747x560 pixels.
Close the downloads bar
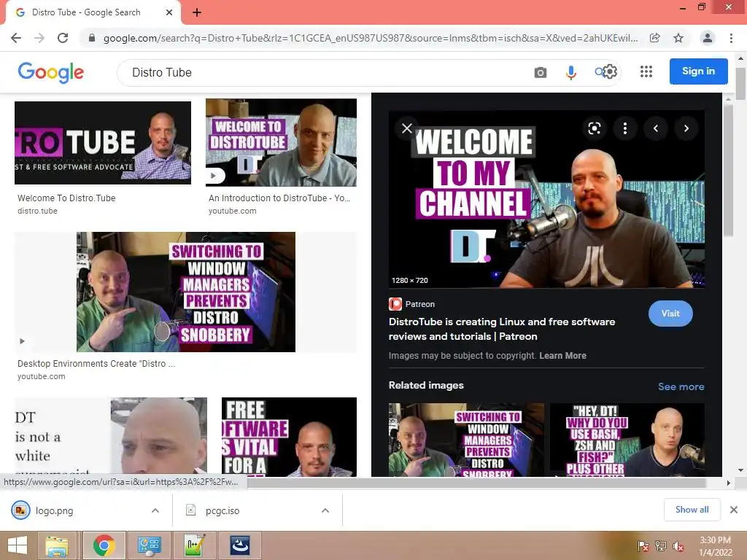734,510
